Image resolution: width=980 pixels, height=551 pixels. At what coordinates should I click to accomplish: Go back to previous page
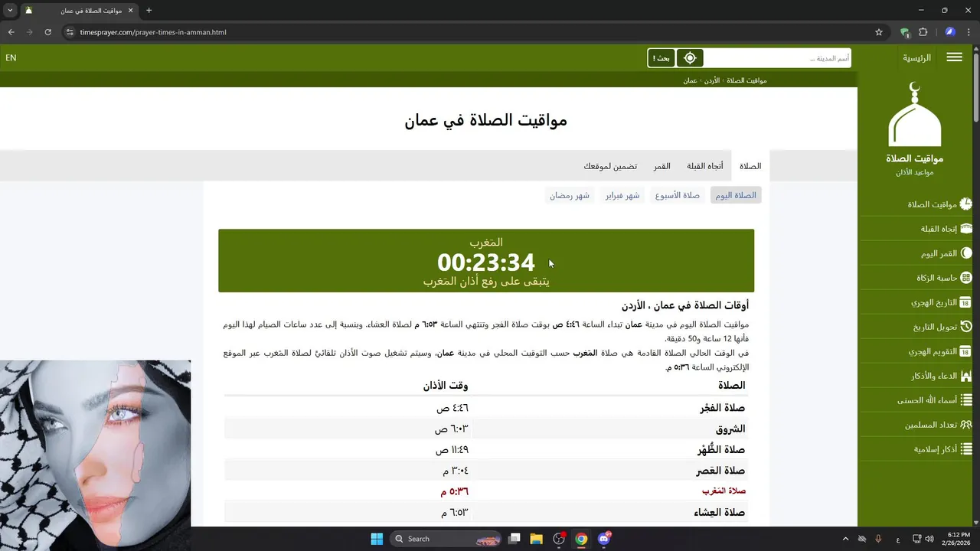(x=11, y=32)
